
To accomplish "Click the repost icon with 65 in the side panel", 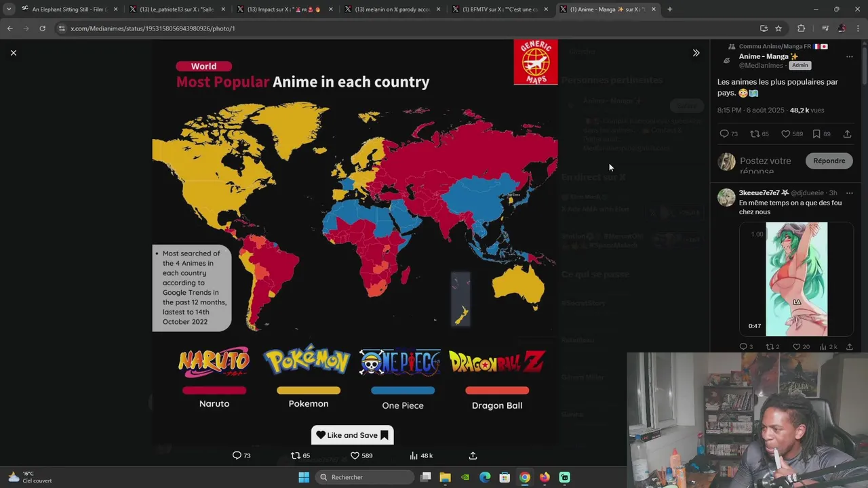I will 754,134.
